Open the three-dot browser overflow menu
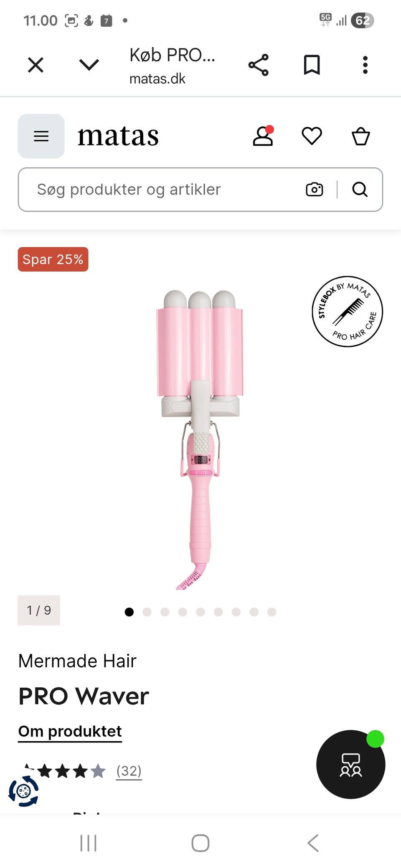 [365, 65]
